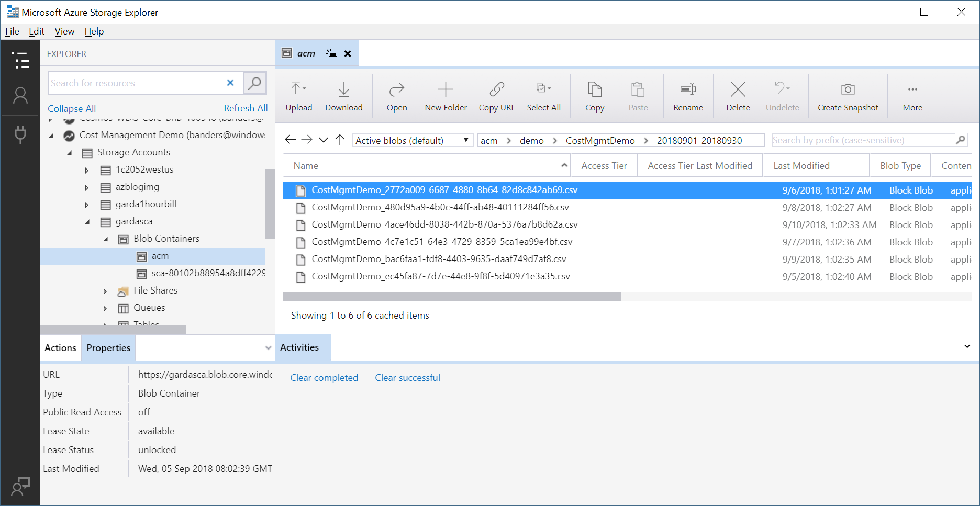This screenshot has height=506, width=980.
Task: Focus the Search by prefix field
Action: point(863,140)
